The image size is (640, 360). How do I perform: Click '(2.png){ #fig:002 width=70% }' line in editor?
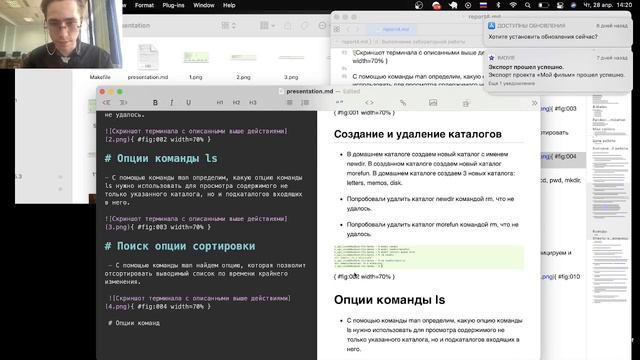[158, 140]
